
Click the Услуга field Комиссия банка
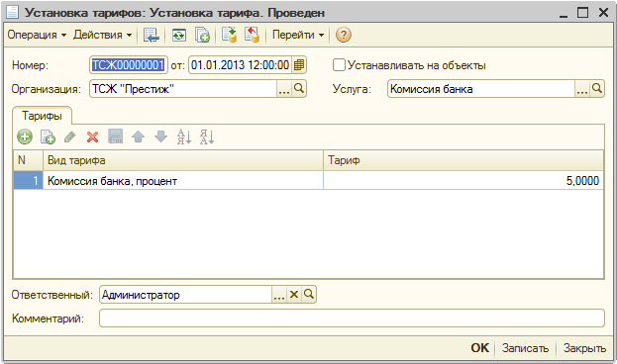point(481,89)
